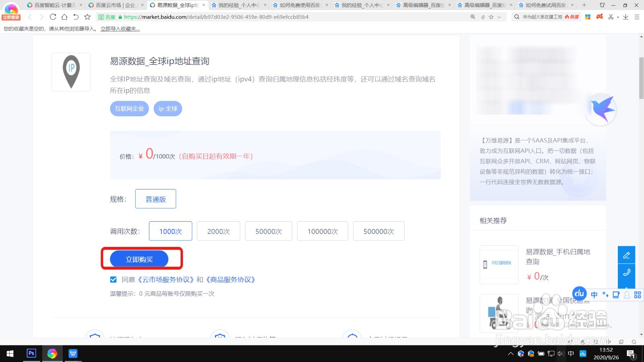This screenshot has width=644, height=362.
Task: Bookmark page with toolbar star icon
Action: pos(87,17)
